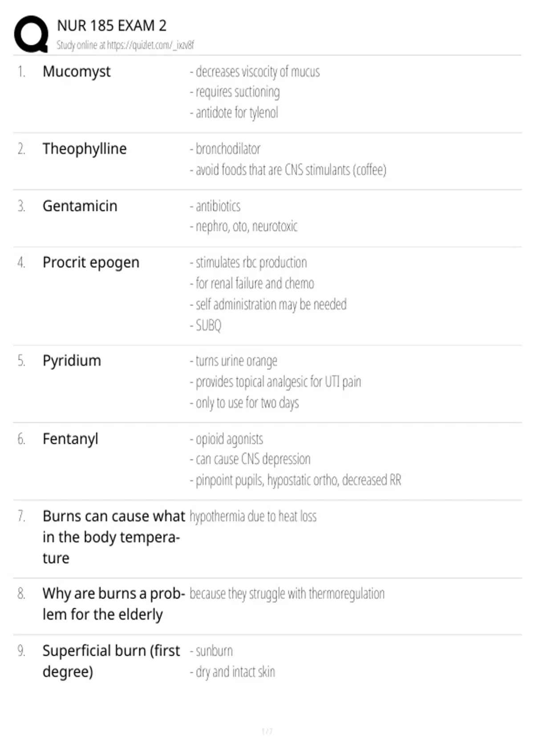Select the Fentanyl term
The image size is (534, 756).
coord(70,439)
